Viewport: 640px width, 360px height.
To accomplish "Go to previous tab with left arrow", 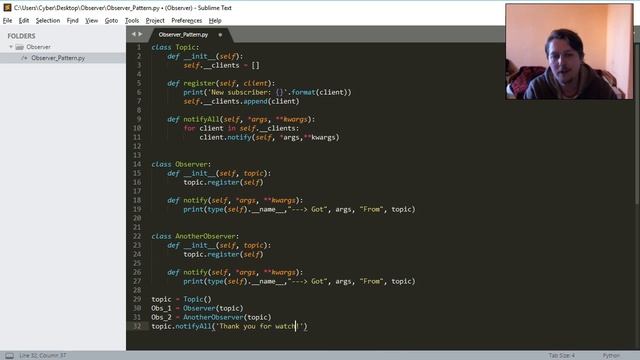I will coord(133,34).
